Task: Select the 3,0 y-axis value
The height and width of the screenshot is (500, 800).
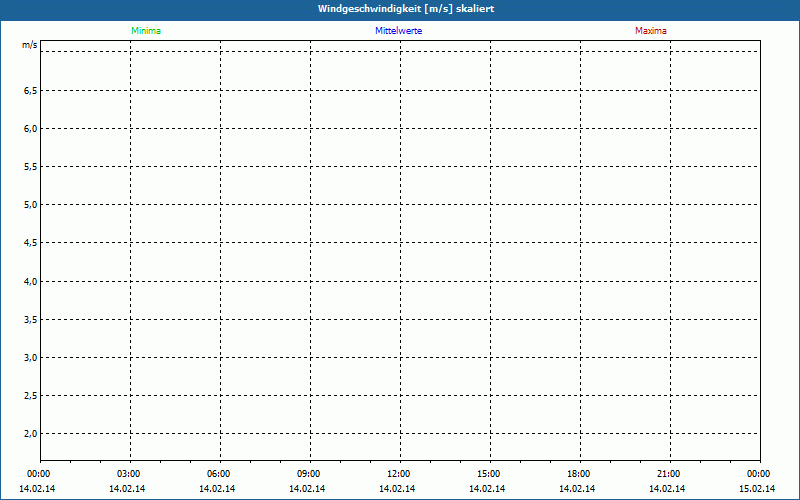Action: (31, 357)
